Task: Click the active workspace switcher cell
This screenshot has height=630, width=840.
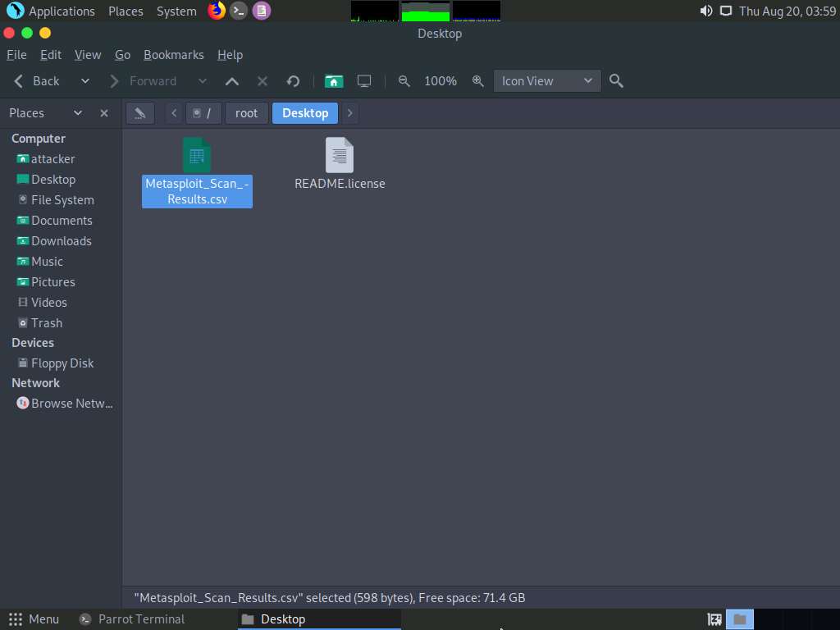Action: 740,620
